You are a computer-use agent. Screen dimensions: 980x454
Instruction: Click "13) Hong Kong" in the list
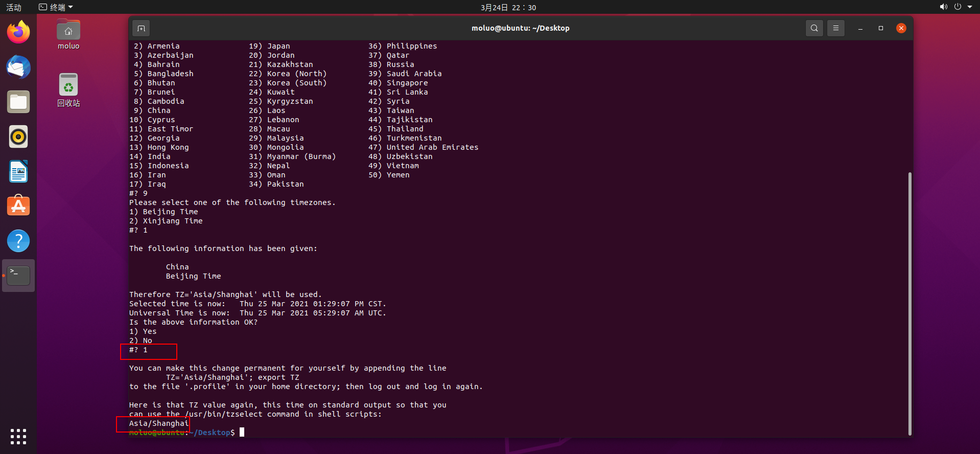(159, 147)
